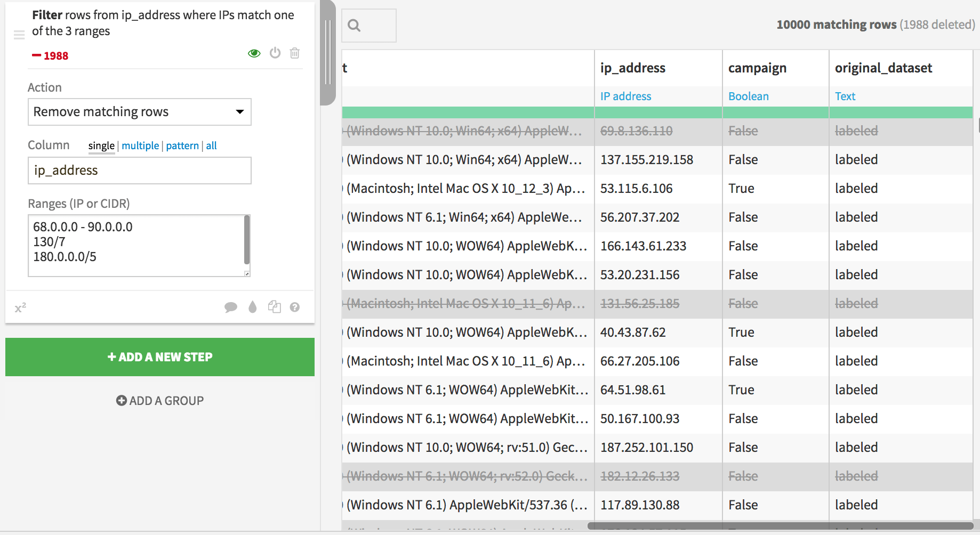Click struck-through cell '69.8.136.110'
The image size is (980, 535).
(x=637, y=131)
